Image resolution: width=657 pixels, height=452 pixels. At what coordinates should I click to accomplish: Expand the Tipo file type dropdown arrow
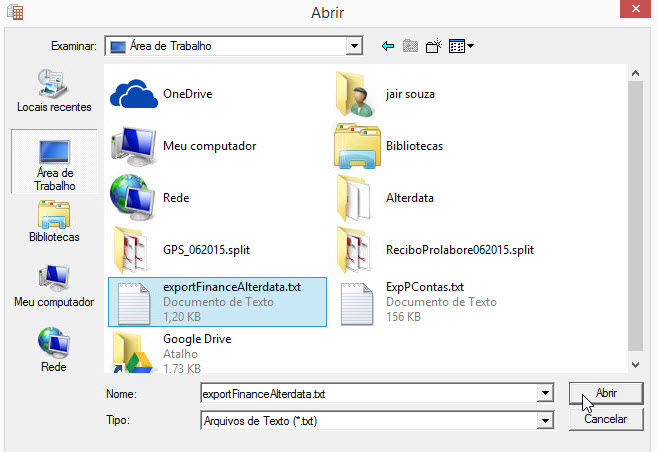click(x=545, y=421)
